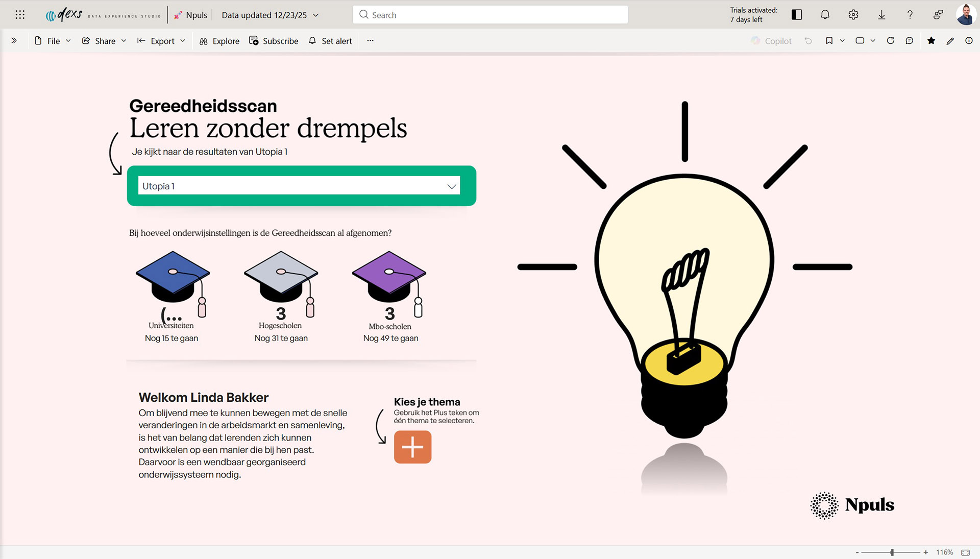Viewport: 980px width, 559px height.
Task: Click the zoom level slider
Action: tap(892, 552)
